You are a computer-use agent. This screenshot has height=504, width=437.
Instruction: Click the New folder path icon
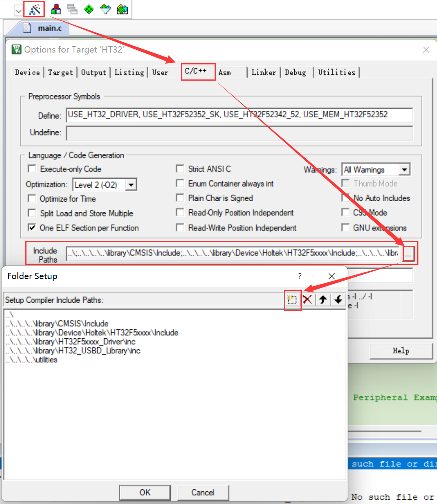(x=292, y=300)
